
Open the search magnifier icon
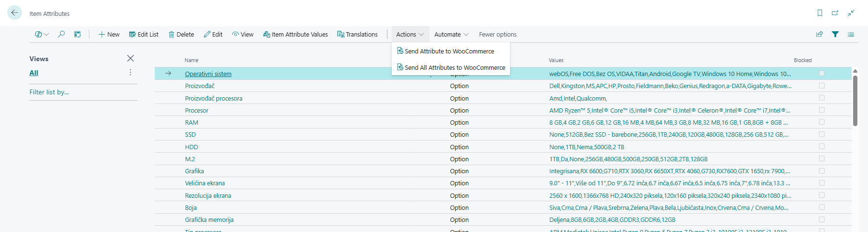coord(62,34)
